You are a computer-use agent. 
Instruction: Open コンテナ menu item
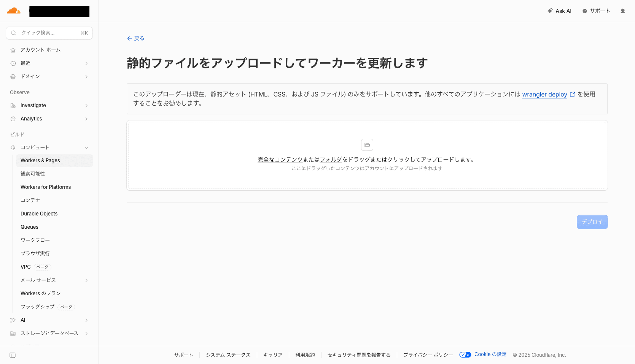(x=54, y=201)
